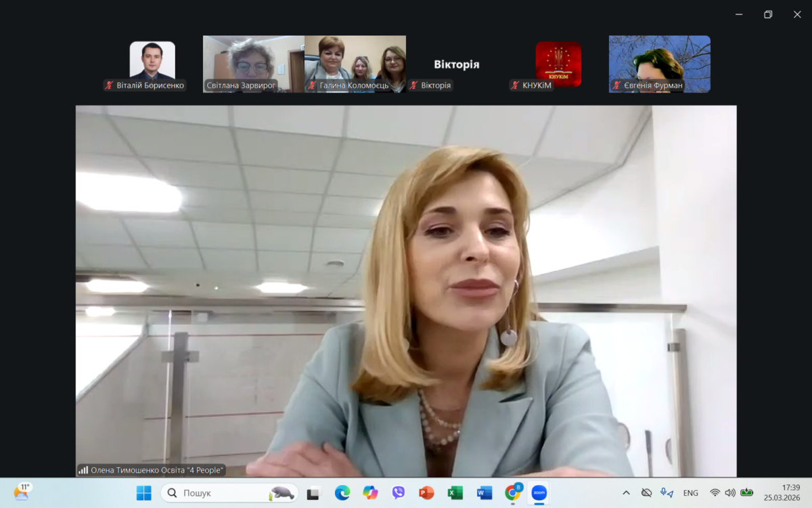Show hidden system tray icons

[x=626, y=493]
